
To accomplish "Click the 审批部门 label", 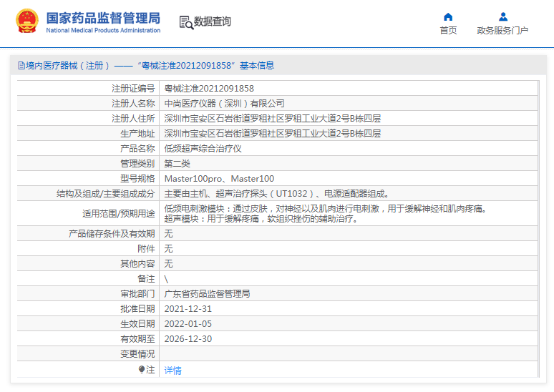I will click(x=137, y=294).
